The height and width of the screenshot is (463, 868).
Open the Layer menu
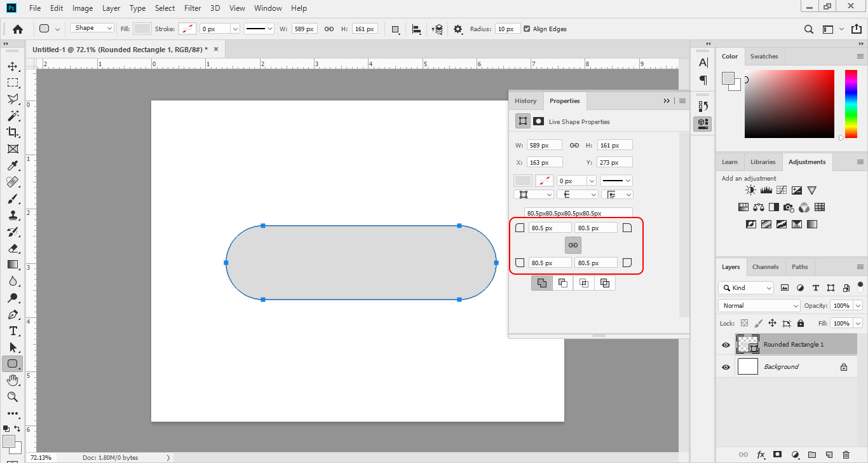point(111,8)
